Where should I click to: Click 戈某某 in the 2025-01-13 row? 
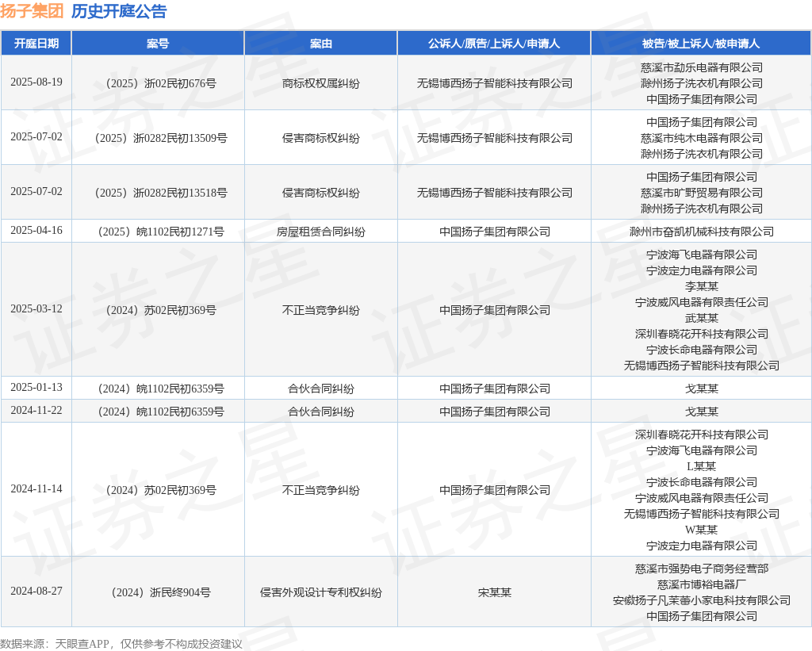coord(702,389)
